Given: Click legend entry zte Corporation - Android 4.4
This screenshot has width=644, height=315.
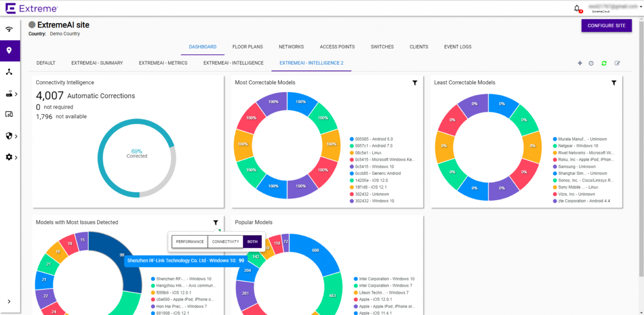Looking at the screenshot, I should (582, 201).
